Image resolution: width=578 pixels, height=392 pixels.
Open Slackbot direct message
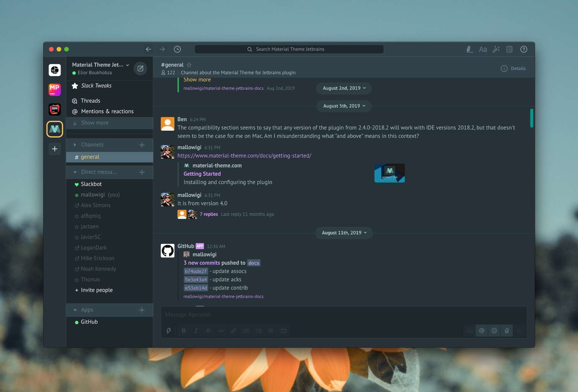click(x=110, y=184)
